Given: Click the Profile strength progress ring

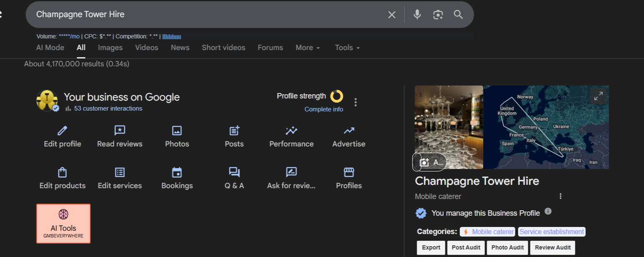Looking at the screenshot, I should click(337, 96).
